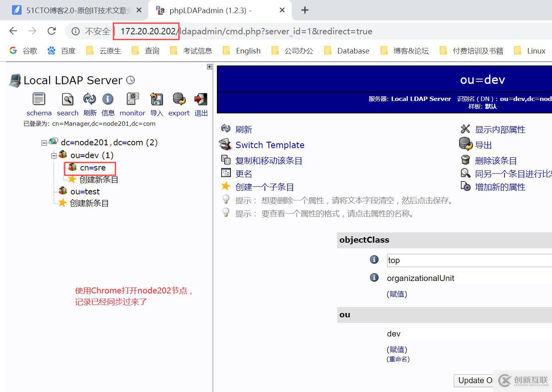Click the 复制和移动该条目 link
The image size is (552, 392).
click(x=269, y=160)
